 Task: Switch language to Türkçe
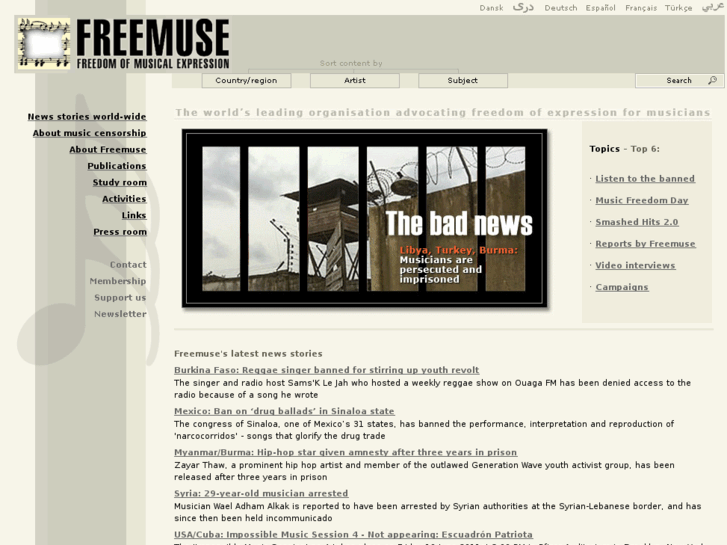point(678,8)
